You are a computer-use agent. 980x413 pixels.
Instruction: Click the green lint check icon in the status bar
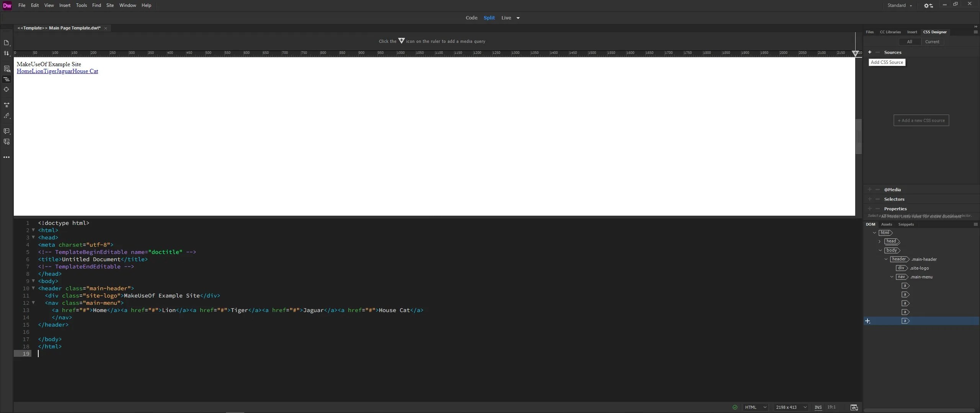tap(735, 407)
